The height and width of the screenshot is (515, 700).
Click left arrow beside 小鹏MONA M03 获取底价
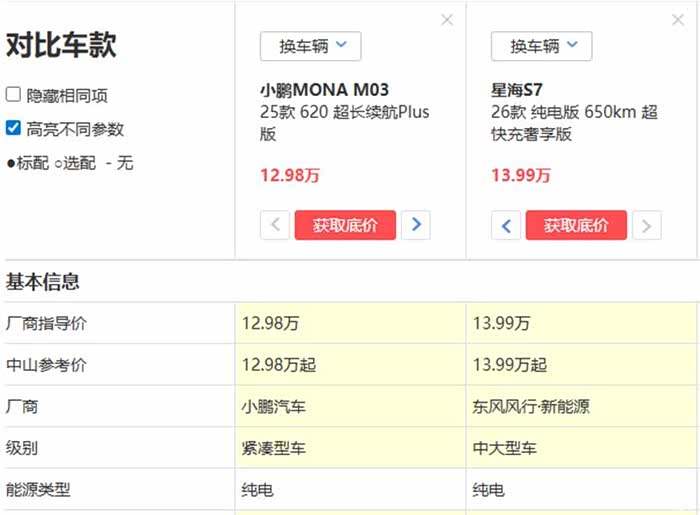point(275,225)
